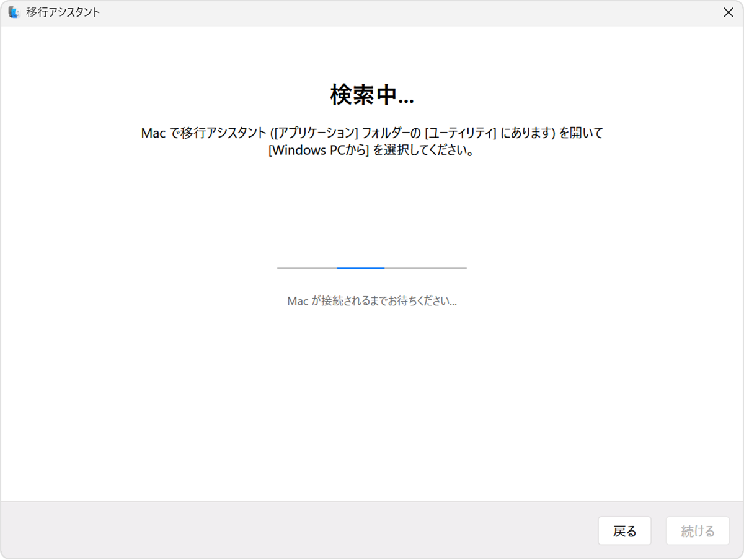The height and width of the screenshot is (560, 744).
Task: Click the Migration Assistant title bar icon
Action: [14, 12]
